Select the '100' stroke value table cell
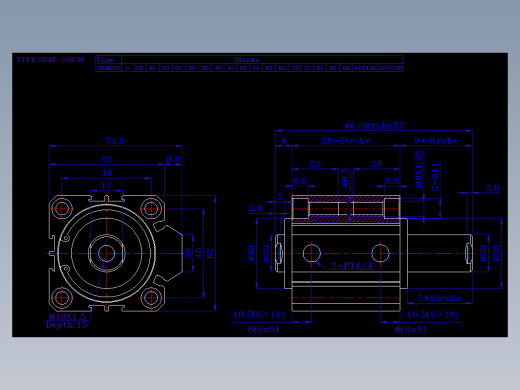 [x=359, y=68]
